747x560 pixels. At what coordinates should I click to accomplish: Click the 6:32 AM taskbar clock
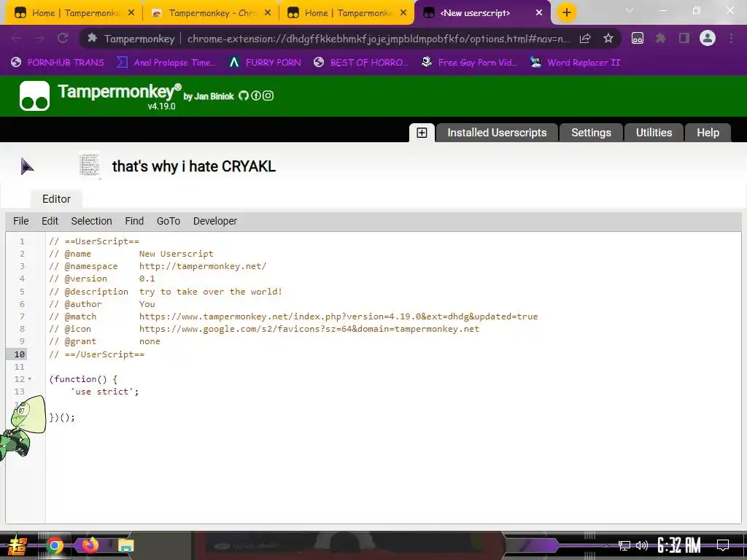tap(678, 545)
